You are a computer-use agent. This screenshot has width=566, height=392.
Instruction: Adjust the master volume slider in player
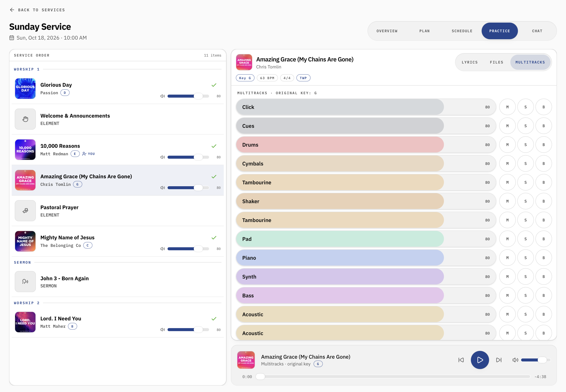click(x=535, y=360)
